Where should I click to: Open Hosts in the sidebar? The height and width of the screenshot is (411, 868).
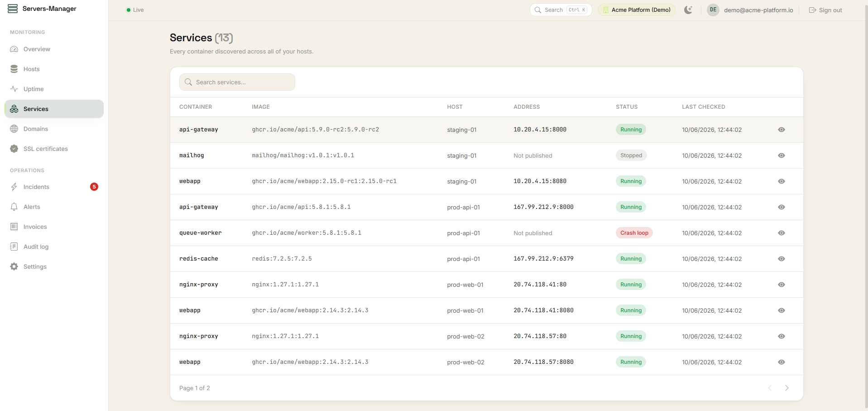tap(54, 69)
